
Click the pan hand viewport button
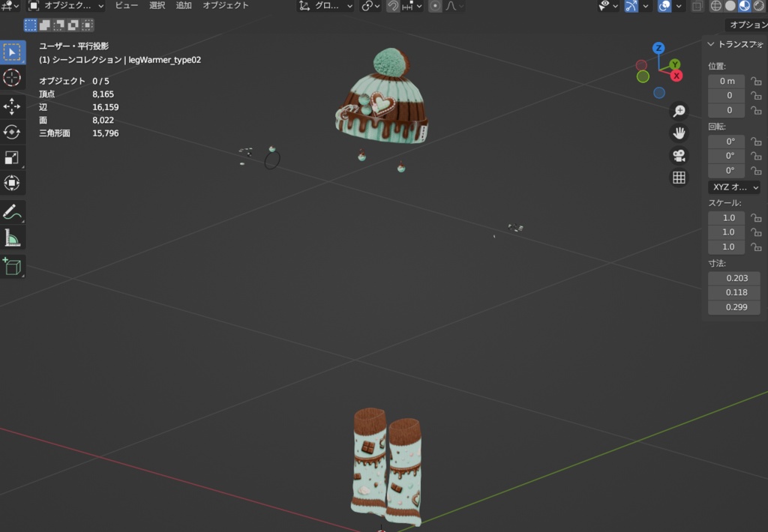[x=679, y=133]
